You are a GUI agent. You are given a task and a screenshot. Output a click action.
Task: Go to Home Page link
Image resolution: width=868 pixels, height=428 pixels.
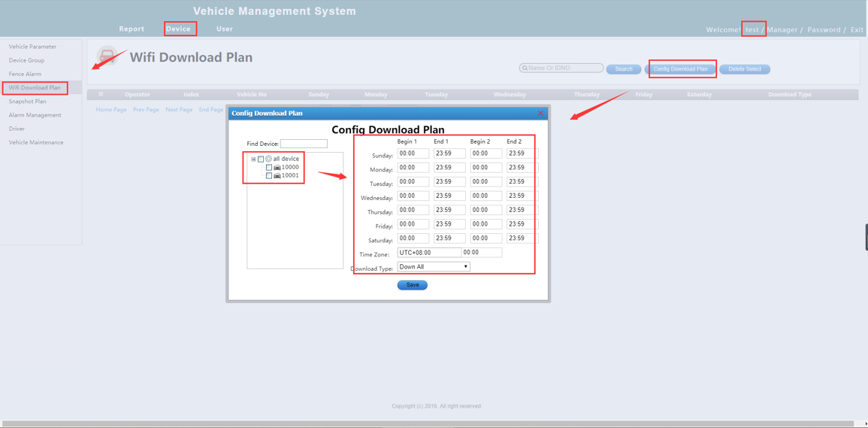[x=111, y=110]
